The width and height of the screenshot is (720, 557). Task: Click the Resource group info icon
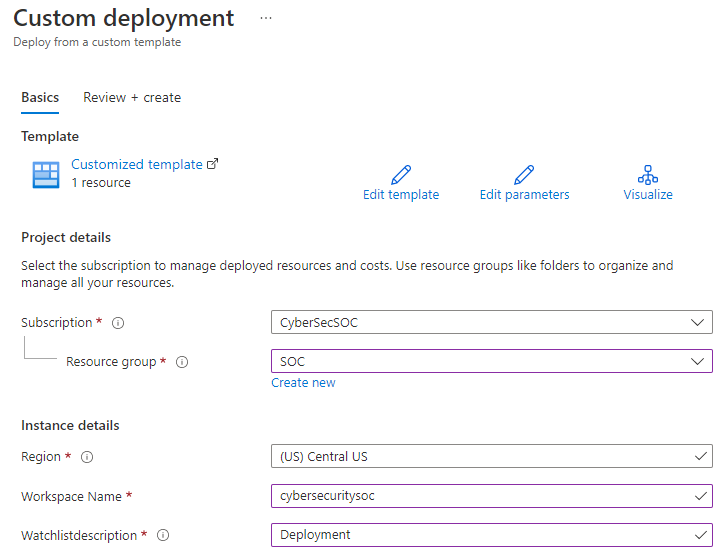point(182,362)
